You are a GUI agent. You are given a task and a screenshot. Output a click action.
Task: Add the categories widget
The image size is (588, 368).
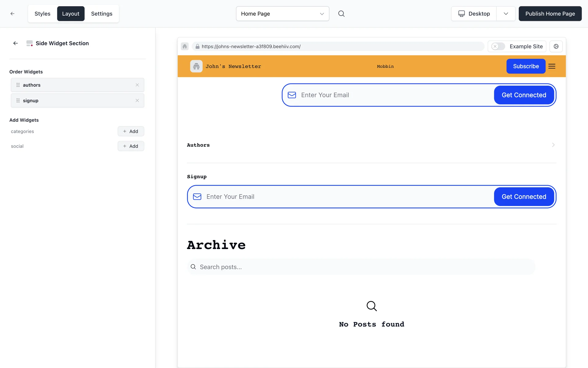(x=131, y=131)
